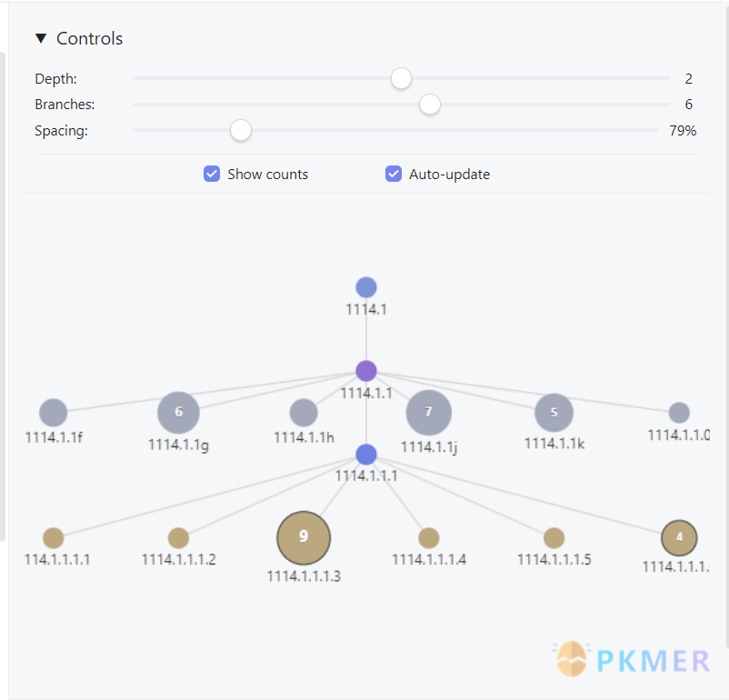Screen dimensions: 729x700
Task: Select the tan node showing count 4
Action: 679,537
